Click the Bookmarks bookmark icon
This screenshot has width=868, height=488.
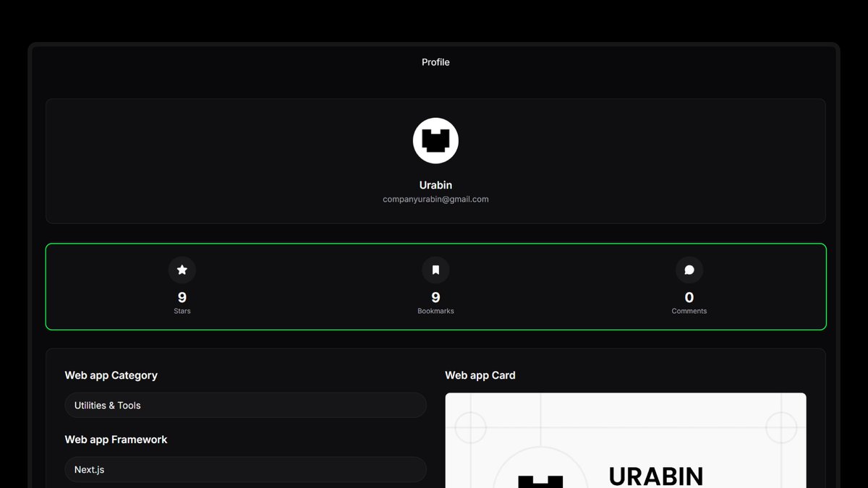pos(435,270)
